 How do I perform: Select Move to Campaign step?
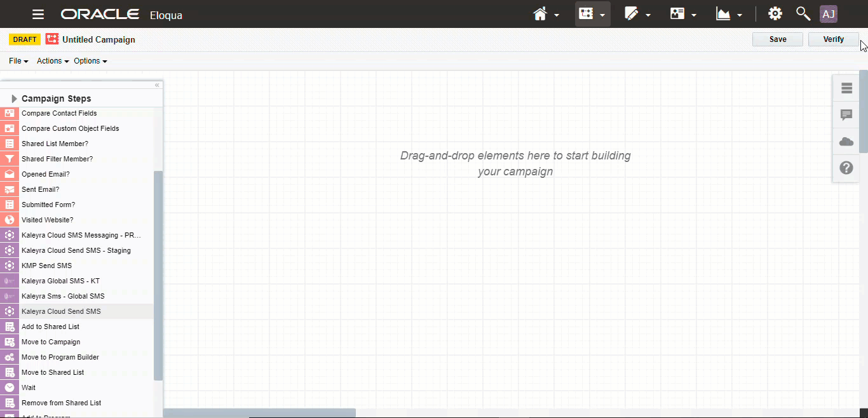(x=76, y=342)
